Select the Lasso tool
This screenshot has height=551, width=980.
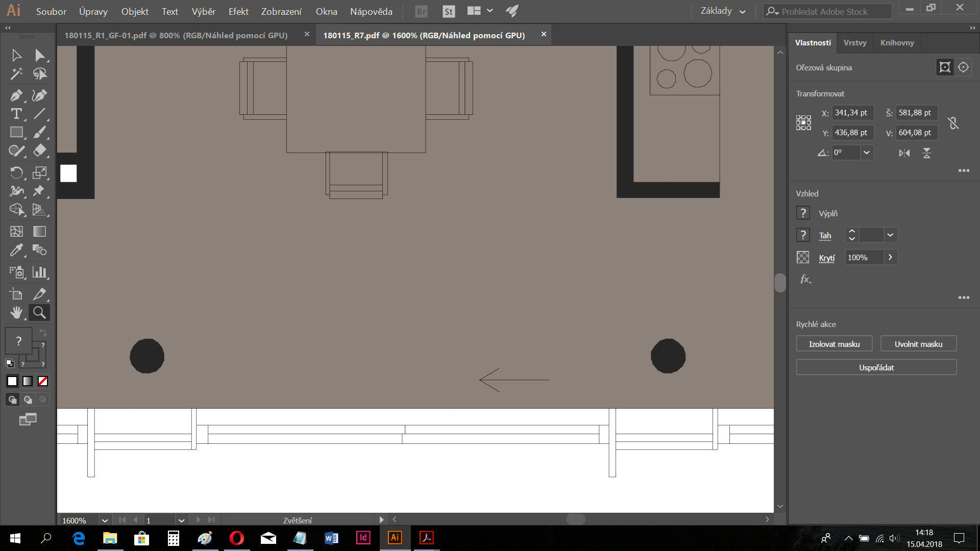tap(40, 74)
